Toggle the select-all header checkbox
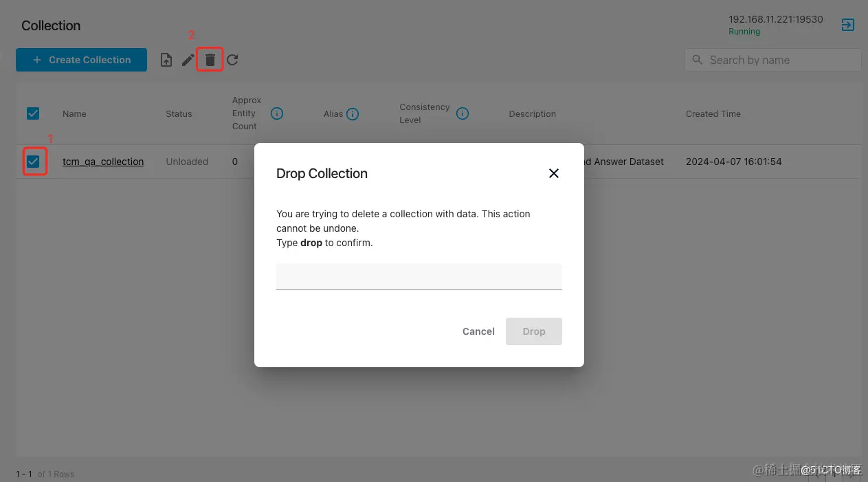The image size is (868, 482). coord(33,113)
